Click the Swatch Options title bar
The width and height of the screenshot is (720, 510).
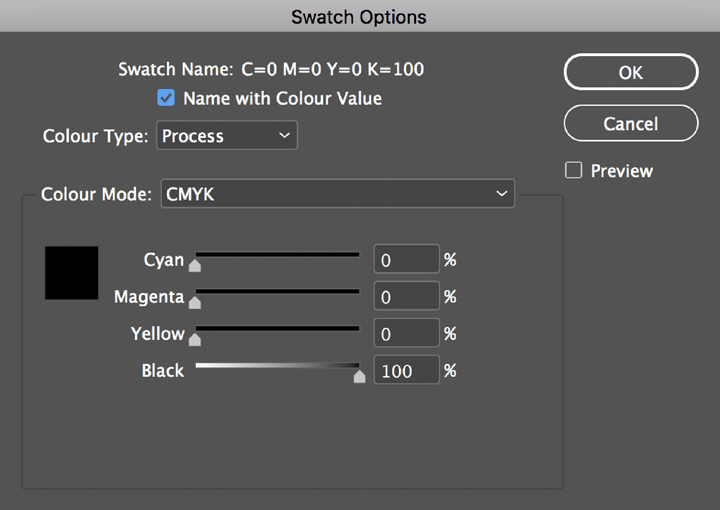[x=359, y=17]
